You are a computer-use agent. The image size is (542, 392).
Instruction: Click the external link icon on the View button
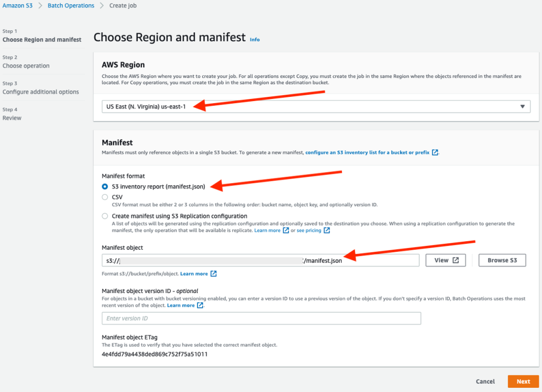click(455, 260)
